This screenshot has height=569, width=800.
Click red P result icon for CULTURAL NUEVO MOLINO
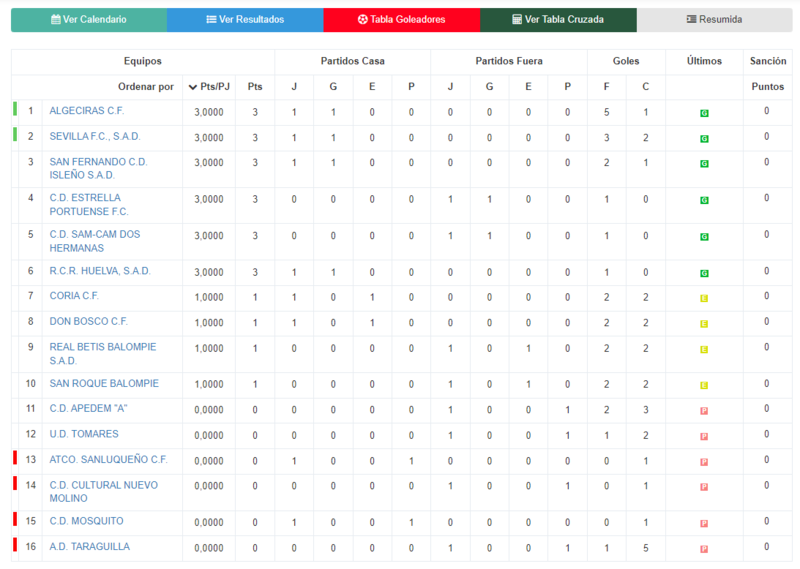704,487
